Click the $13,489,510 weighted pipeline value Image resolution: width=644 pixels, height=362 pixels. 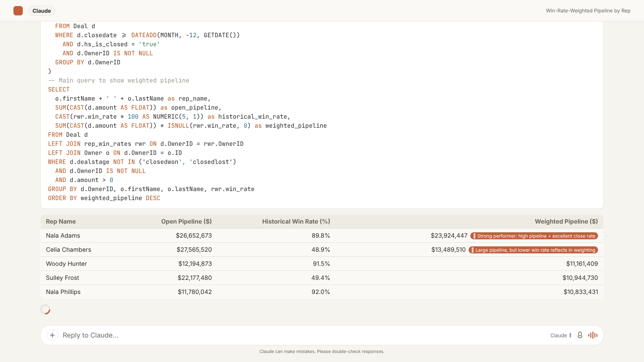(x=448, y=250)
